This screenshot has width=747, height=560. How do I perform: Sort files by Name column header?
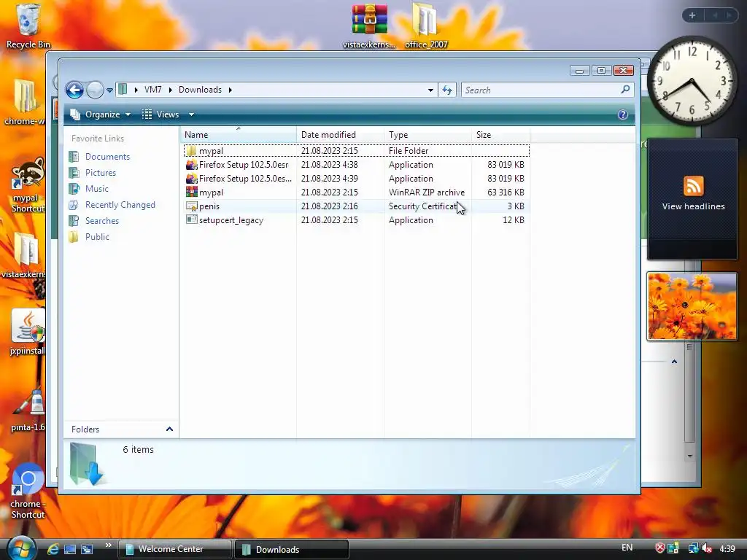click(x=239, y=135)
